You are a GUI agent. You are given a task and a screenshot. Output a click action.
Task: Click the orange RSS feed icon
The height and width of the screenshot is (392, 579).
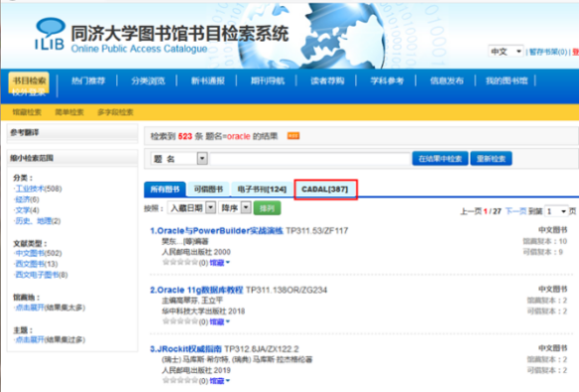coord(293,136)
